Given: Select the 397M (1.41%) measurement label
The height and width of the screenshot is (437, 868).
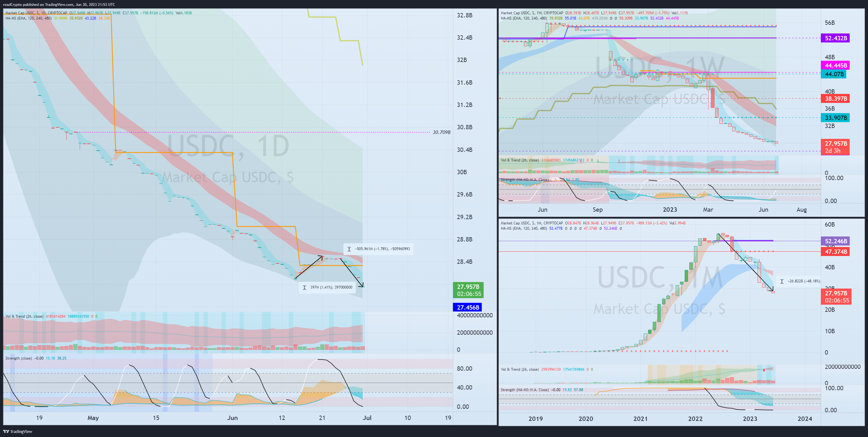Looking at the screenshot, I should coord(327,287).
